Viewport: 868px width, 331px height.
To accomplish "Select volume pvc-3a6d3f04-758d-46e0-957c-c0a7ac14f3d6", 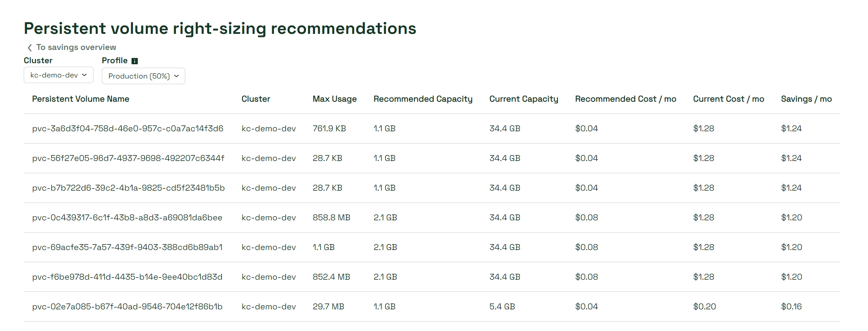I will coord(128,128).
